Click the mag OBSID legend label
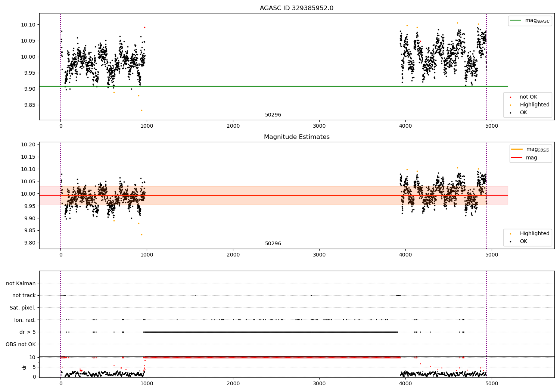The height and width of the screenshot is (392, 560). 538,149
